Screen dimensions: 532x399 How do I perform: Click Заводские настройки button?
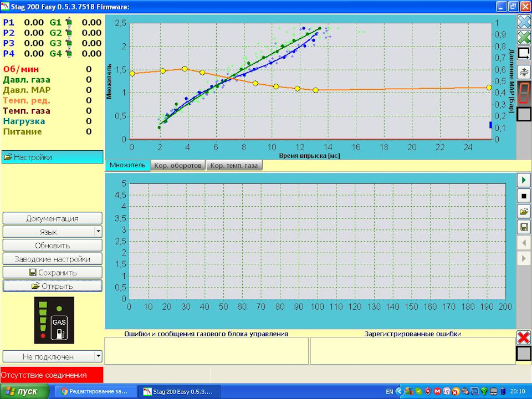pyautogui.click(x=52, y=259)
